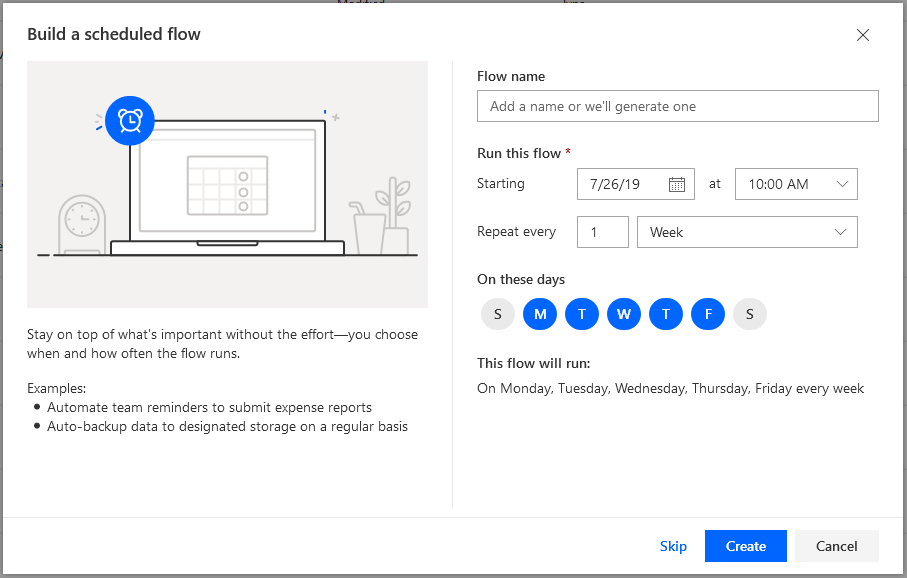The image size is (907, 578).
Task: Select the Repeat every interval field
Action: click(603, 231)
